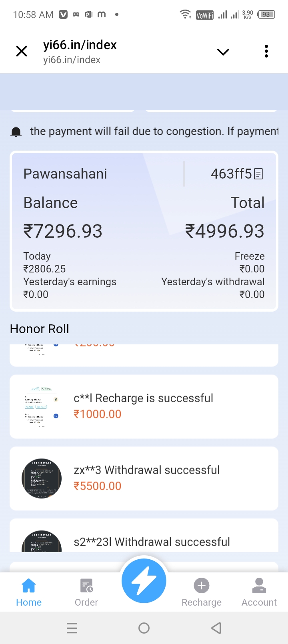288x644 pixels.
Task: Select the c**l Recharge is successful entry
Action: click(x=143, y=398)
